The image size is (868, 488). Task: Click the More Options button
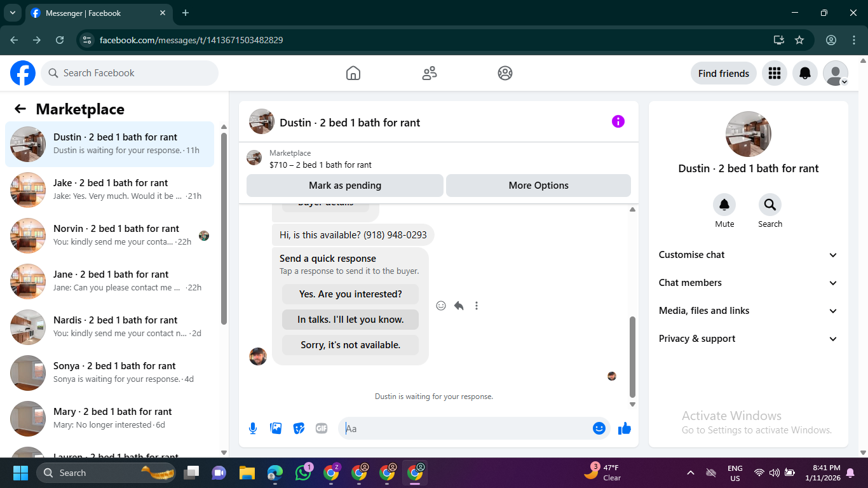click(538, 186)
